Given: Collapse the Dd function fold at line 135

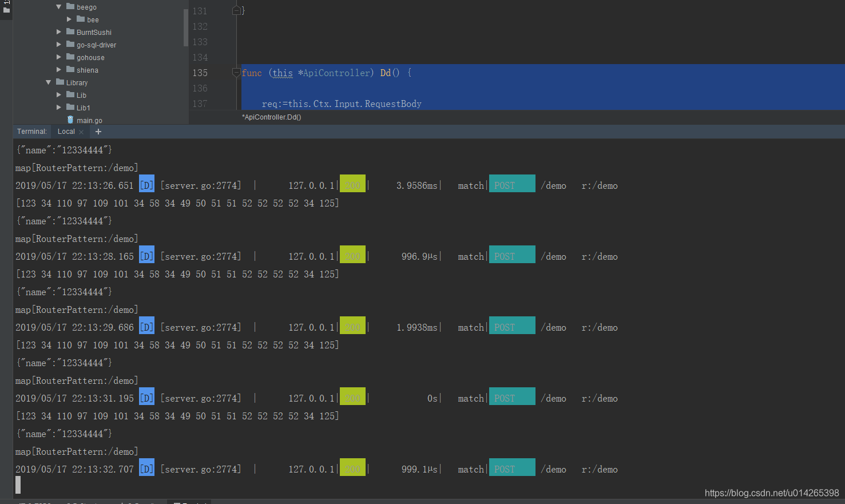Looking at the screenshot, I should (236, 72).
